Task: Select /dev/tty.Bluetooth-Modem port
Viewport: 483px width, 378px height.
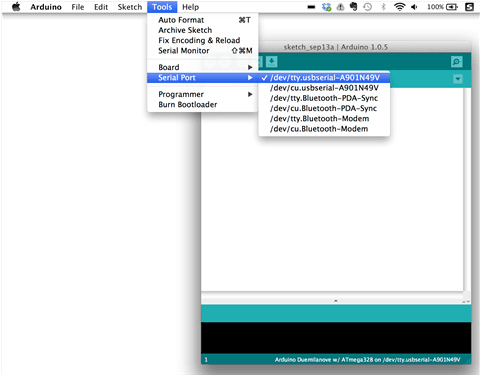Action: (324, 119)
